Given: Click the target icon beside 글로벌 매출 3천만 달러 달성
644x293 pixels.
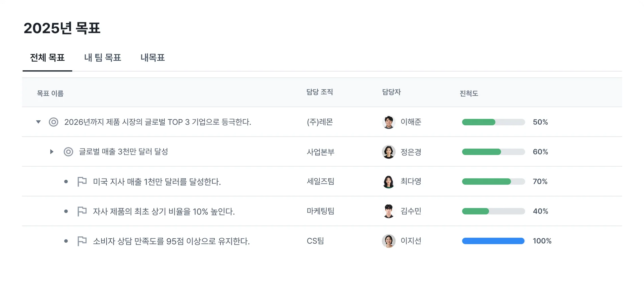Looking at the screenshot, I should [x=68, y=152].
